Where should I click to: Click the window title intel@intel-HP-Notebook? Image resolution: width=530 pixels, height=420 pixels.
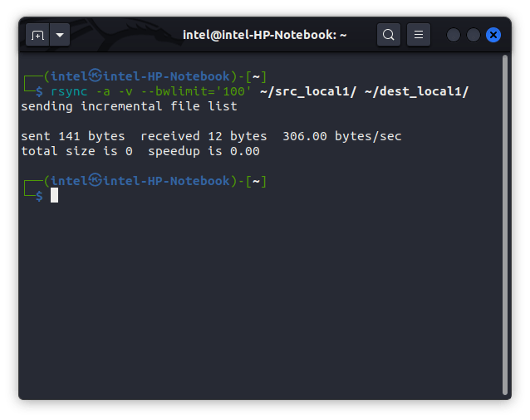[x=264, y=35]
